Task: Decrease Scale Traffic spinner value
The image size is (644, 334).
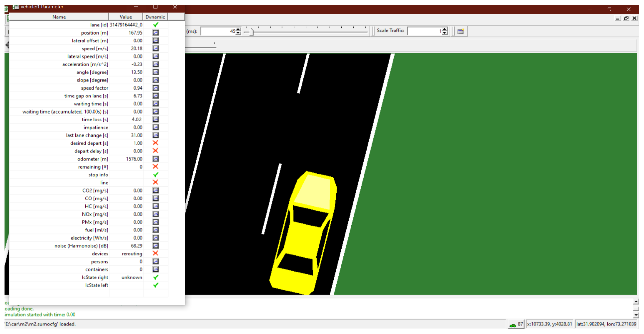Action: (x=444, y=33)
